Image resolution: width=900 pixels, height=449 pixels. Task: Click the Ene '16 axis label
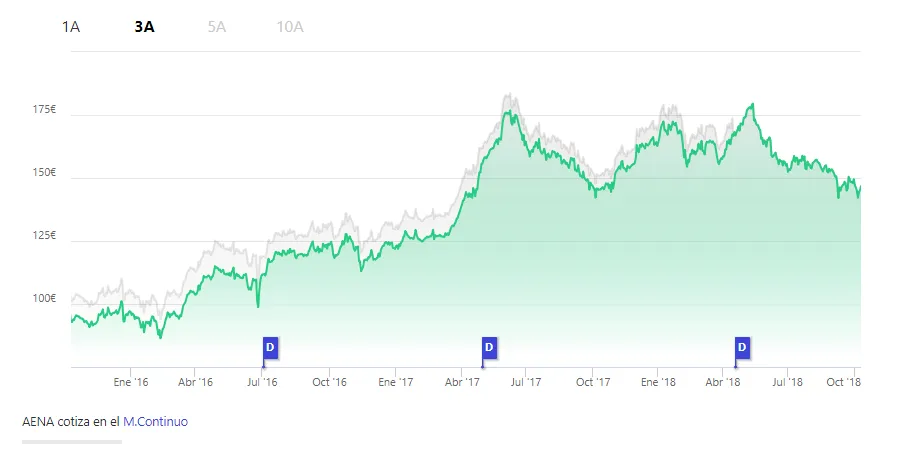(131, 382)
